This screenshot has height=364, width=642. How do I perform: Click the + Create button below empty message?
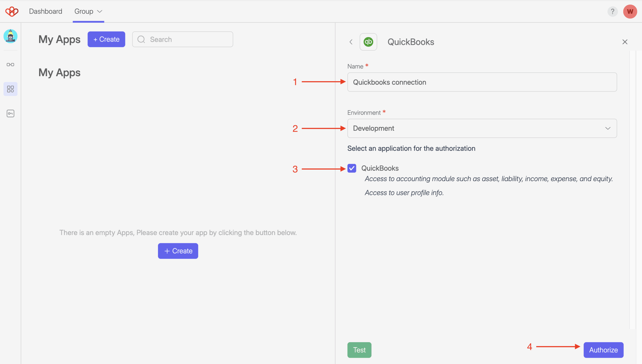tap(178, 251)
